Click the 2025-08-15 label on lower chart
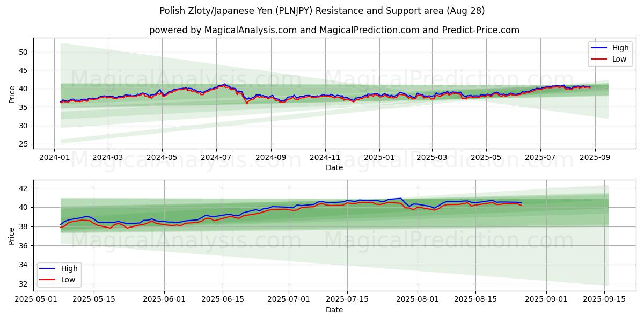 tap(475, 300)
